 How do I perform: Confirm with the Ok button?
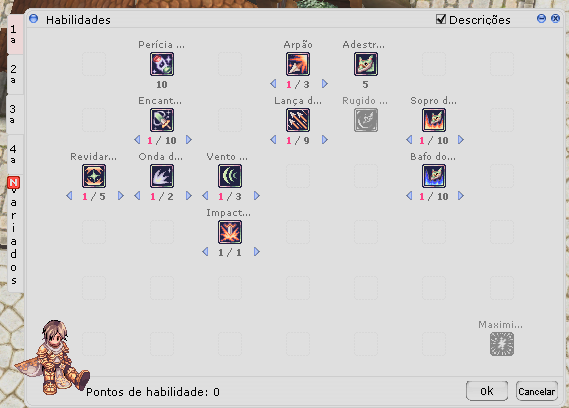pyautogui.click(x=487, y=391)
